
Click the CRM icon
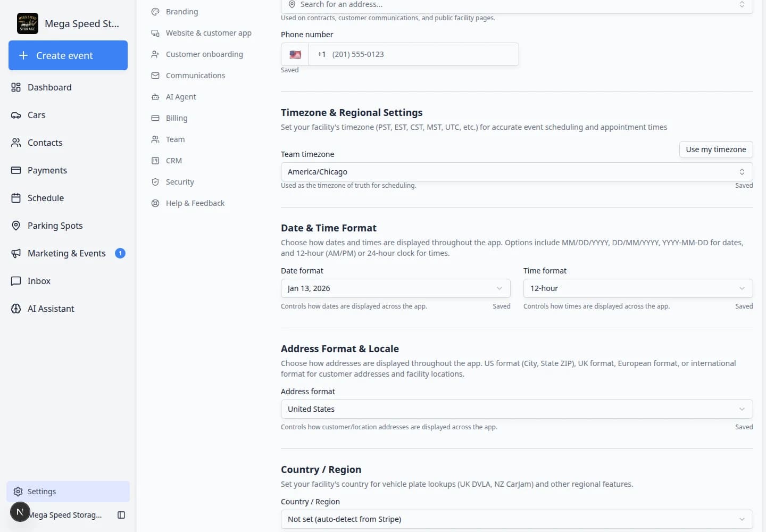point(155,161)
